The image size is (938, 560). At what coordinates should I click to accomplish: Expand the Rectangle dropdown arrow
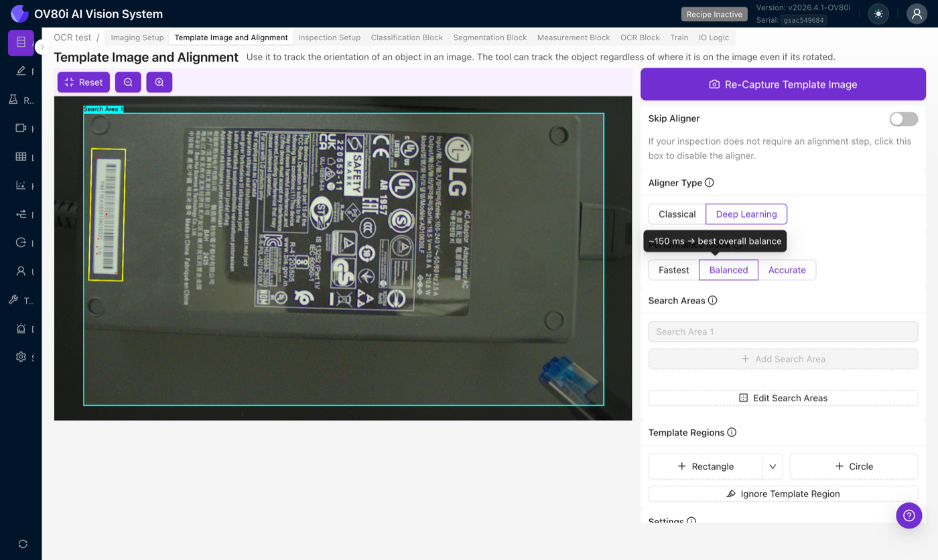coord(773,467)
